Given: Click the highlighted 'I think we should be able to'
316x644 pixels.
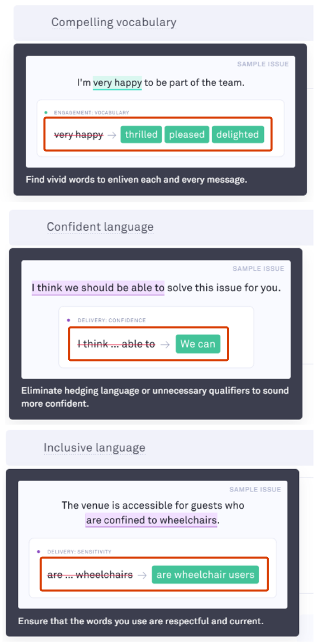Looking at the screenshot, I should [x=98, y=287].
